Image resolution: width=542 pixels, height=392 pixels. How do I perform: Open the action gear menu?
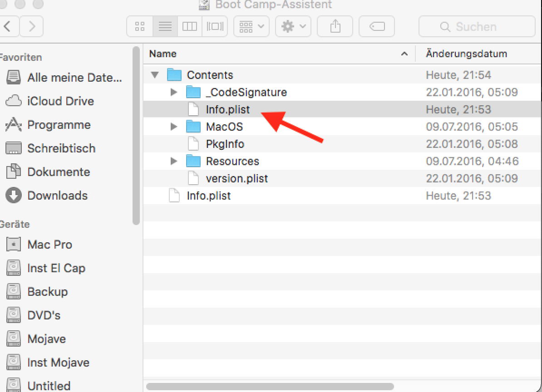pos(293,27)
